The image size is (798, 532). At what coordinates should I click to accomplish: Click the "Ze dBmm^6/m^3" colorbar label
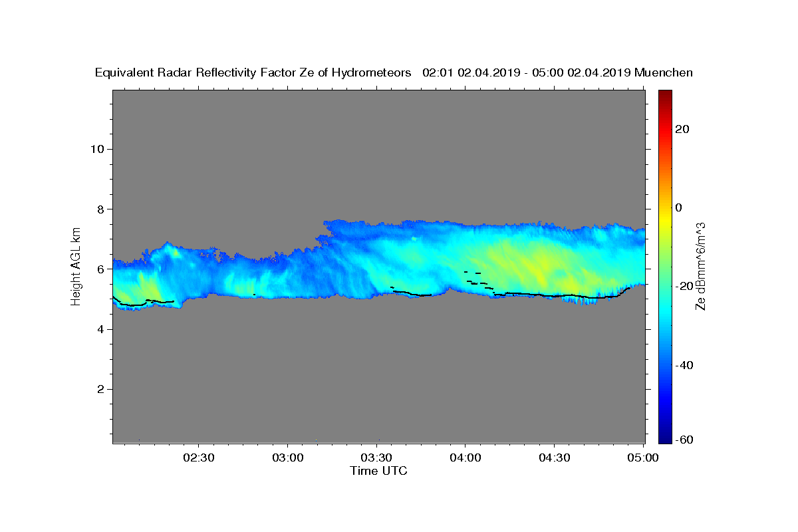(x=700, y=266)
